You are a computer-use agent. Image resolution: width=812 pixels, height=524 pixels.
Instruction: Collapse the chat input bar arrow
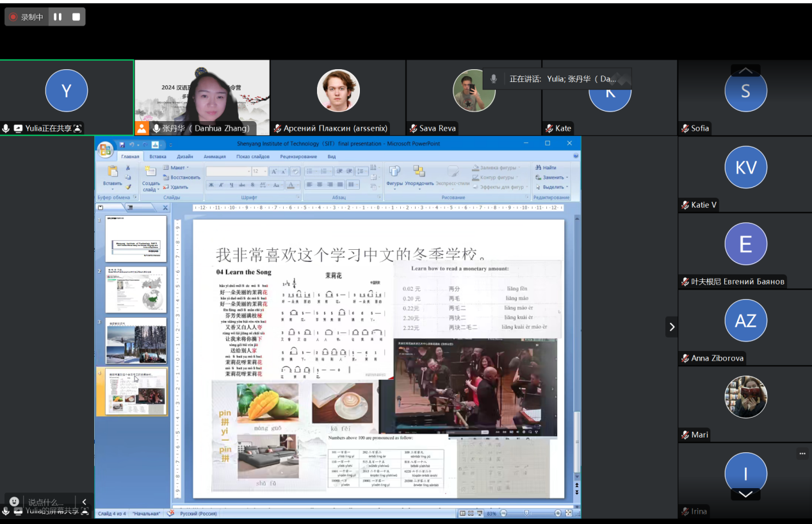pyautogui.click(x=84, y=502)
